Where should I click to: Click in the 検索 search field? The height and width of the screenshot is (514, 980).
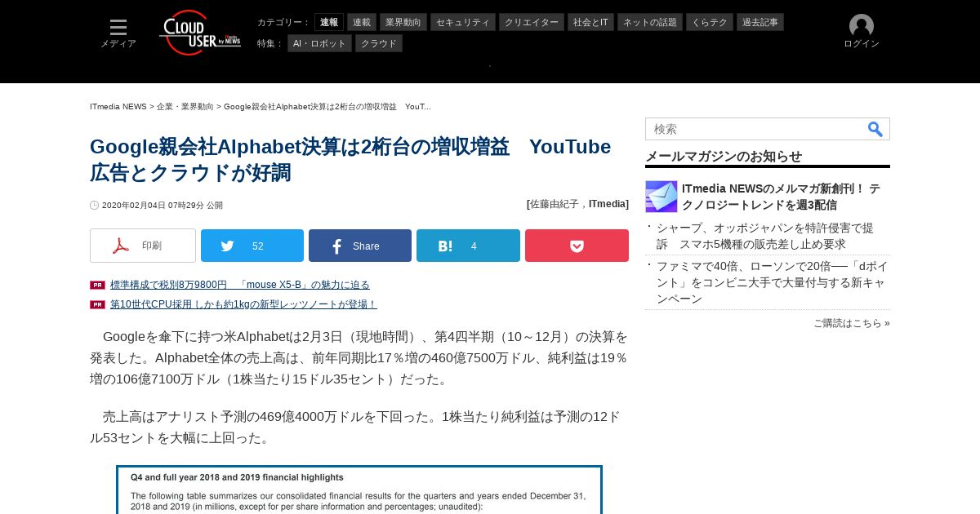pos(755,129)
